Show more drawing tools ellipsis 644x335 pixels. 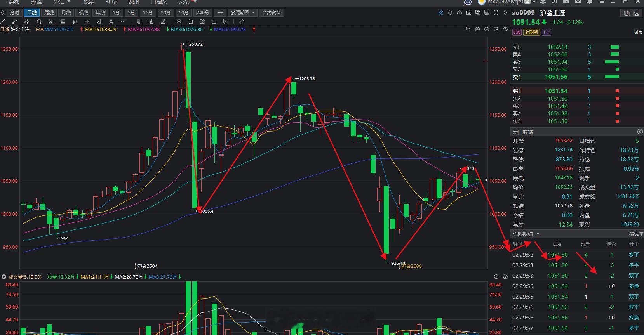pos(123,21)
